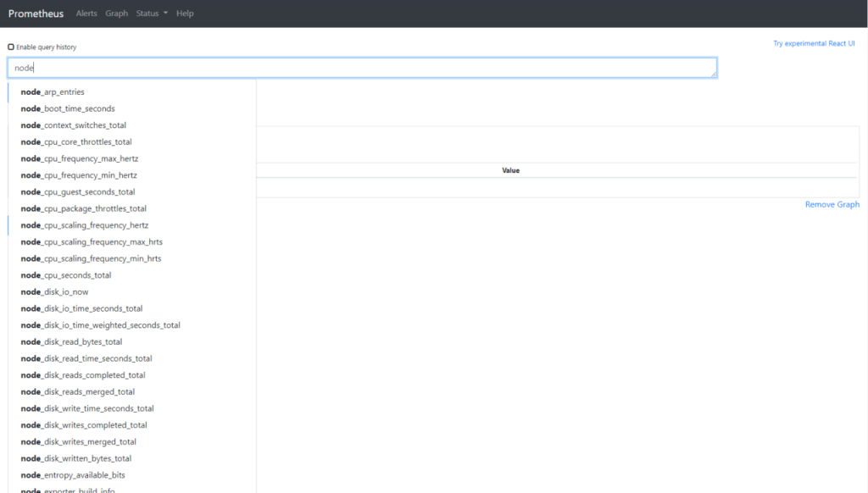Image resolution: width=868 pixels, height=493 pixels.
Task: Choose node_cpu_guest_seconds_total metric
Action: 132,191
